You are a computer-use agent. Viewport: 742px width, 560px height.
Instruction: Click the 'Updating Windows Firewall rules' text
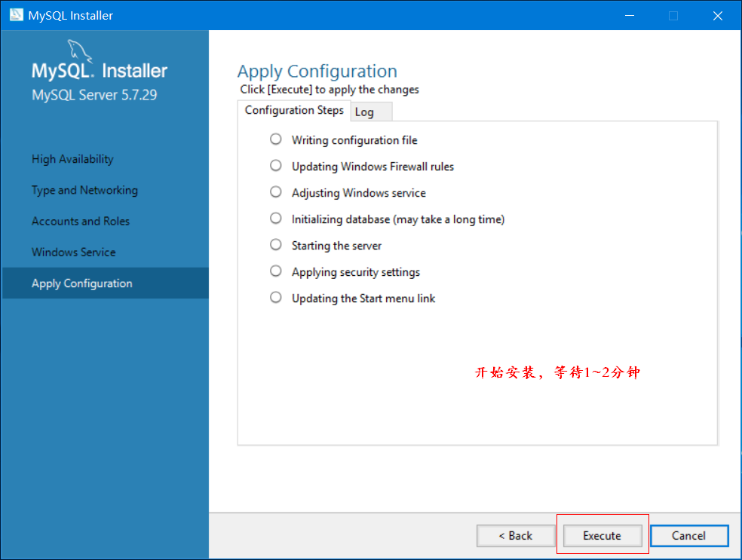pos(373,167)
